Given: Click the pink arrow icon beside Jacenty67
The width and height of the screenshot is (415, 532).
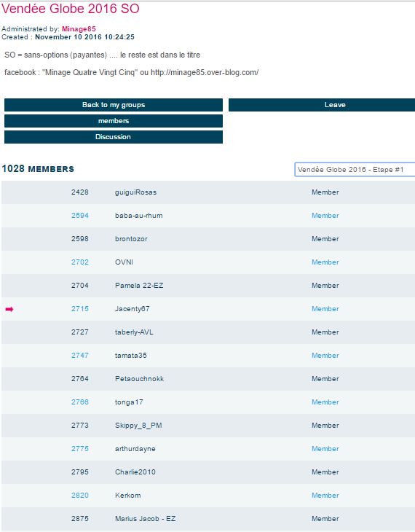Looking at the screenshot, I should 9,309.
